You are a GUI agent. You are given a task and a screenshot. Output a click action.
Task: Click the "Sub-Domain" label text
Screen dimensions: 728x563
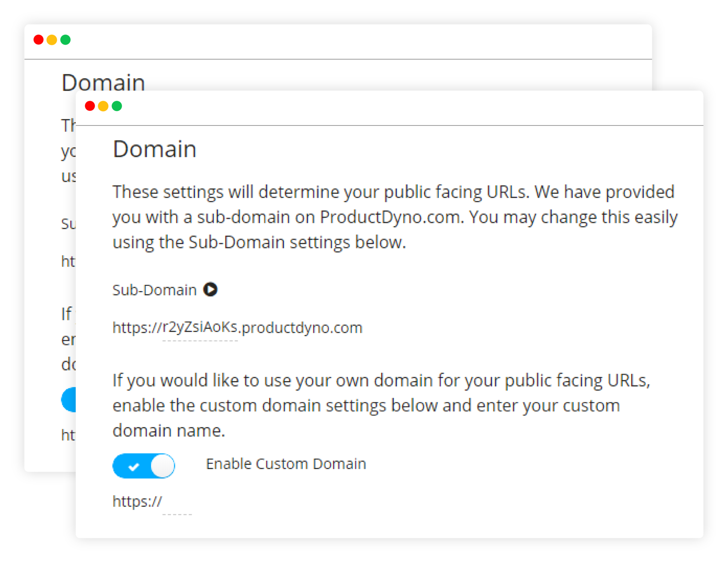pos(154,290)
